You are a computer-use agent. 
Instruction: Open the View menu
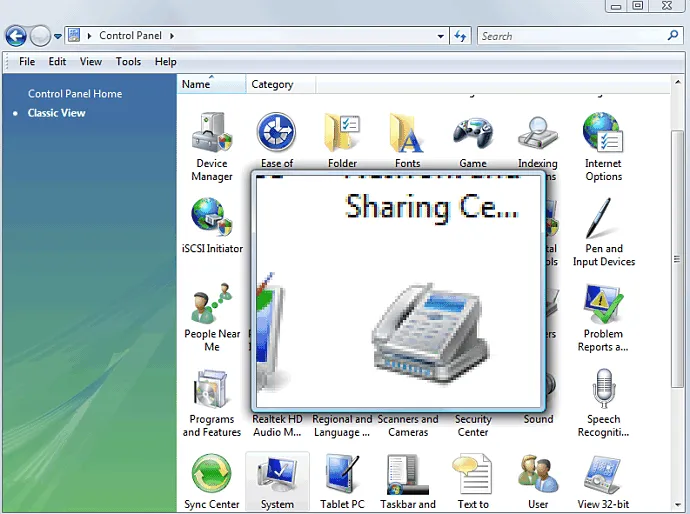pyautogui.click(x=91, y=62)
